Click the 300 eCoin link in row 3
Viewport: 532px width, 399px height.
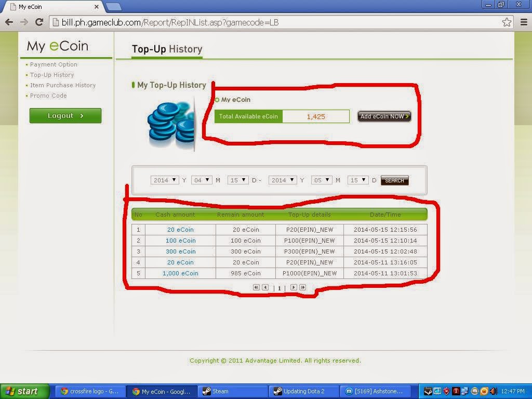coord(180,251)
